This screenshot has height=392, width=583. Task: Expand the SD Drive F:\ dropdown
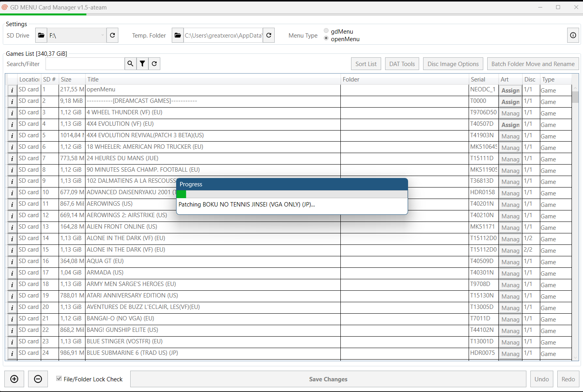(x=102, y=36)
